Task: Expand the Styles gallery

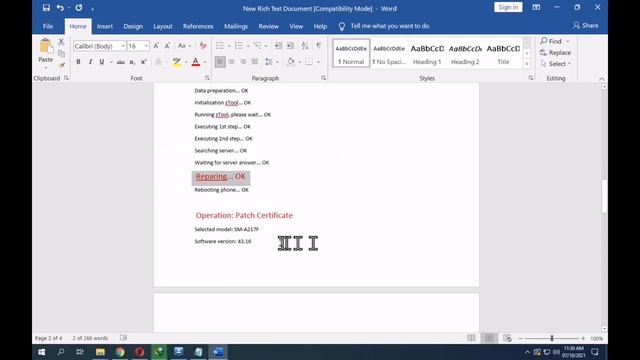Action: [527, 64]
